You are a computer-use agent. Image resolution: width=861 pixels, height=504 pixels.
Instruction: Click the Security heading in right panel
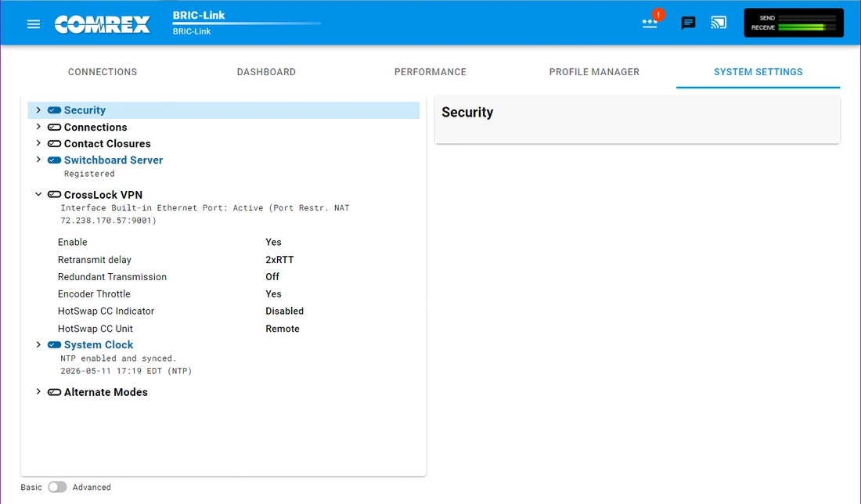click(467, 113)
